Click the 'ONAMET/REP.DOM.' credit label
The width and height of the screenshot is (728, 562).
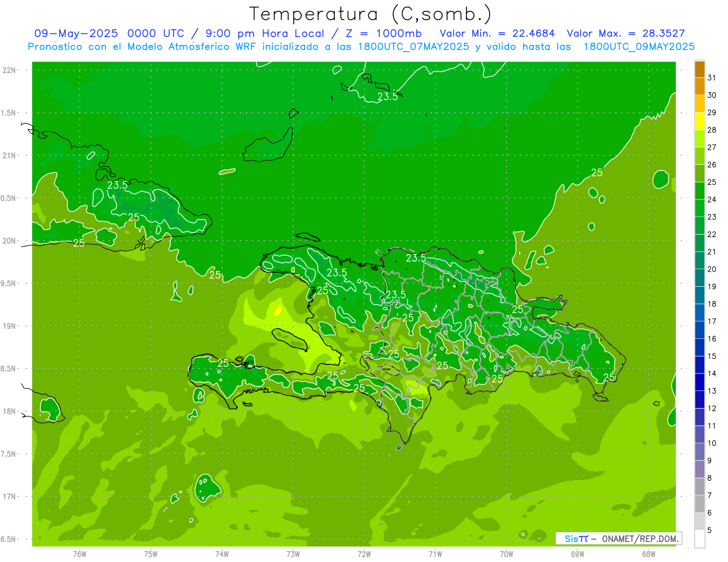click(x=640, y=538)
